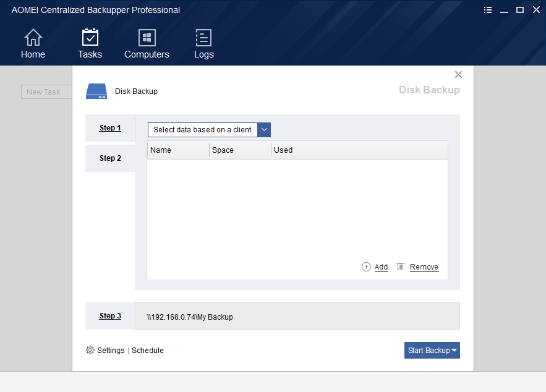Close the Disk Backup dialog

[458, 74]
